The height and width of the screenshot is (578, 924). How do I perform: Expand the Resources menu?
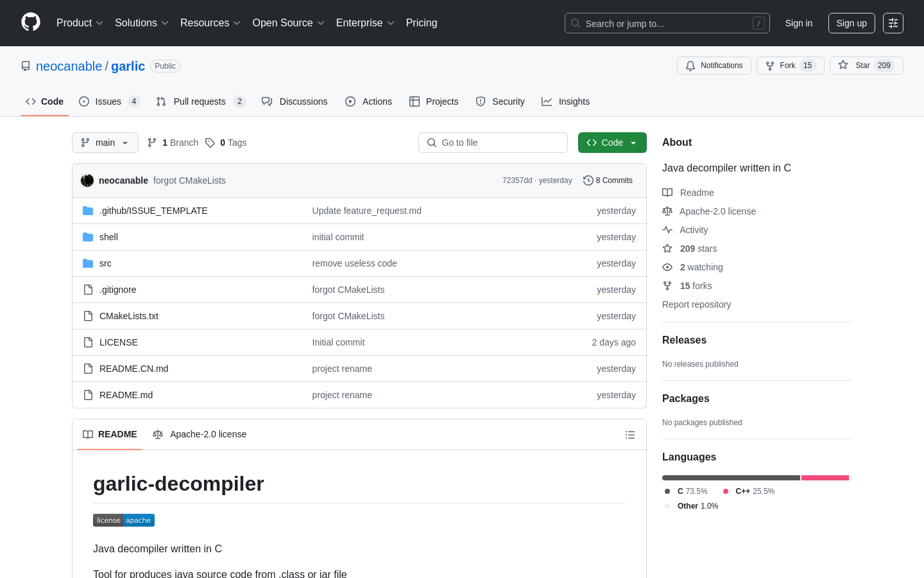coord(210,23)
